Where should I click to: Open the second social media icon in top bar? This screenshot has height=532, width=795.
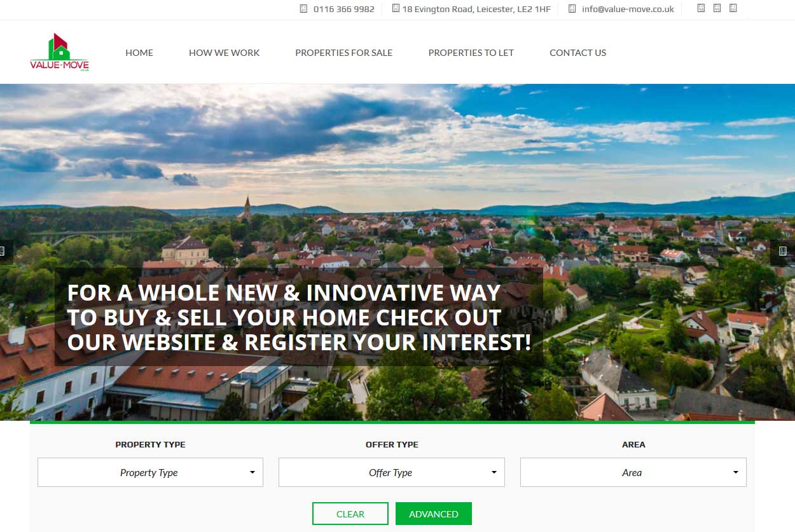coord(717,8)
